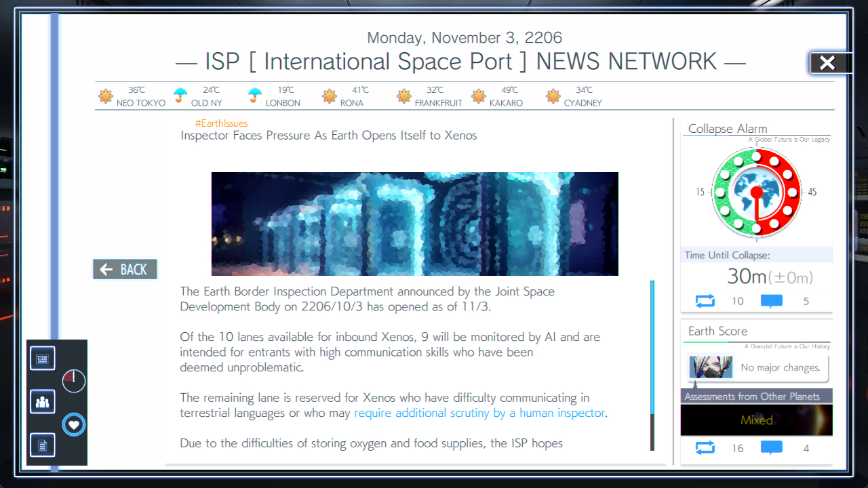Open the document icon in the side panel

point(42,445)
